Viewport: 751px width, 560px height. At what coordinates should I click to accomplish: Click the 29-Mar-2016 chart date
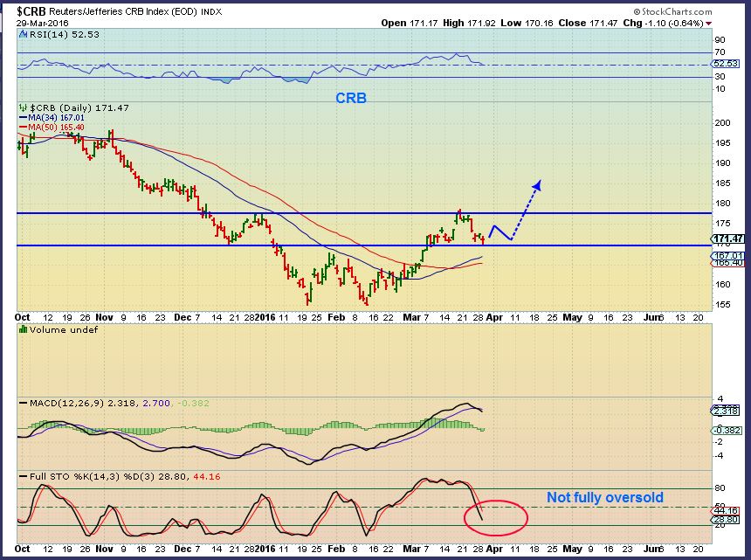click(x=42, y=23)
